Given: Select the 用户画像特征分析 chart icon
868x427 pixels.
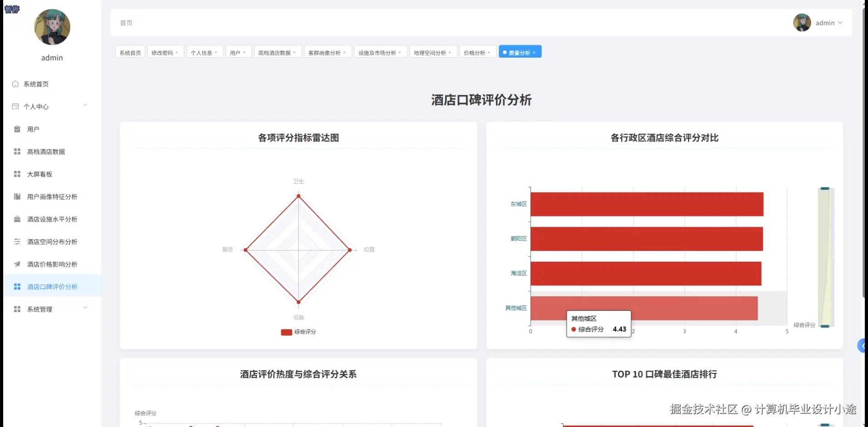Looking at the screenshot, I should pos(17,196).
